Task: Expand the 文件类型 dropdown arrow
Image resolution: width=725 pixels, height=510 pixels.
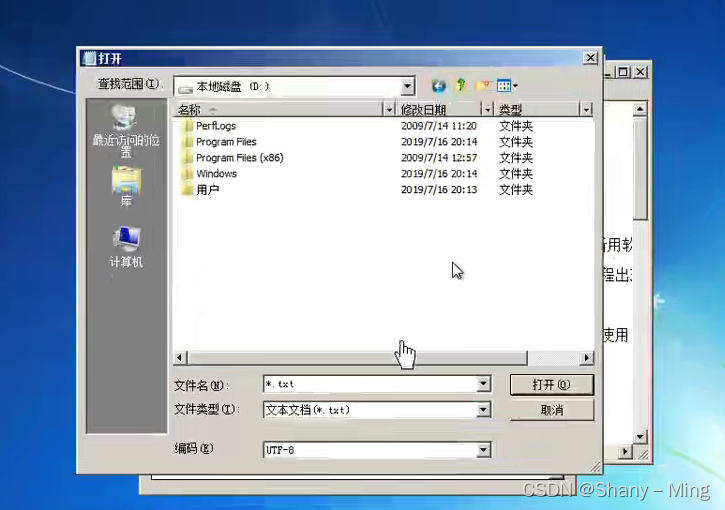Action: click(x=483, y=410)
